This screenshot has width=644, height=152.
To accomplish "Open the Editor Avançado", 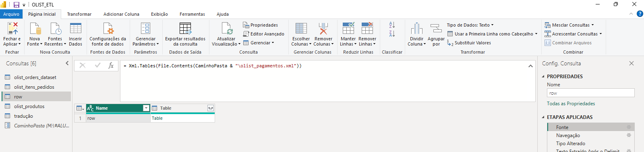I will tap(263, 34).
